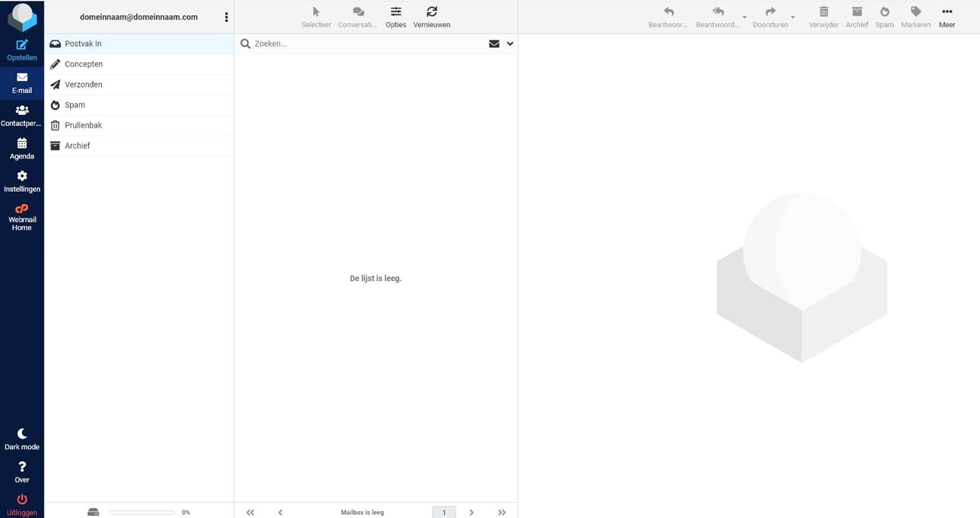Click the Markeren tag button
The image size is (980, 518).
pos(916,17)
